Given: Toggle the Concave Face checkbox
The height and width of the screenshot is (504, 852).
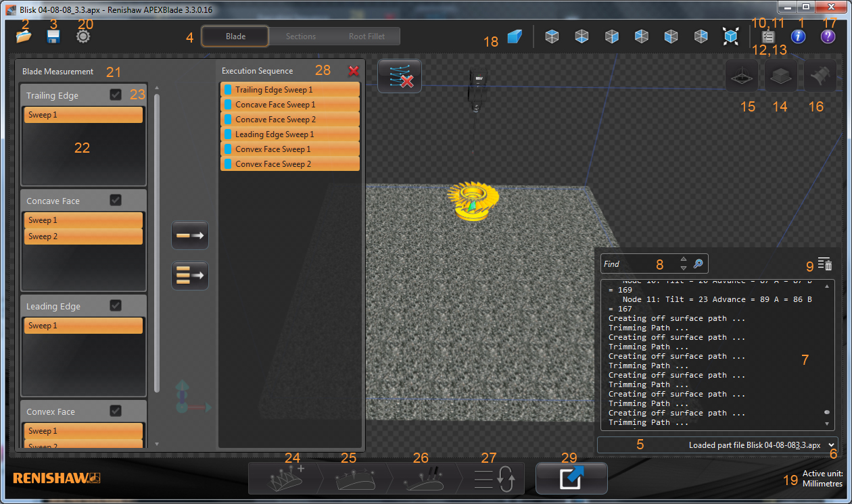Looking at the screenshot, I should click(x=116, y=201).
